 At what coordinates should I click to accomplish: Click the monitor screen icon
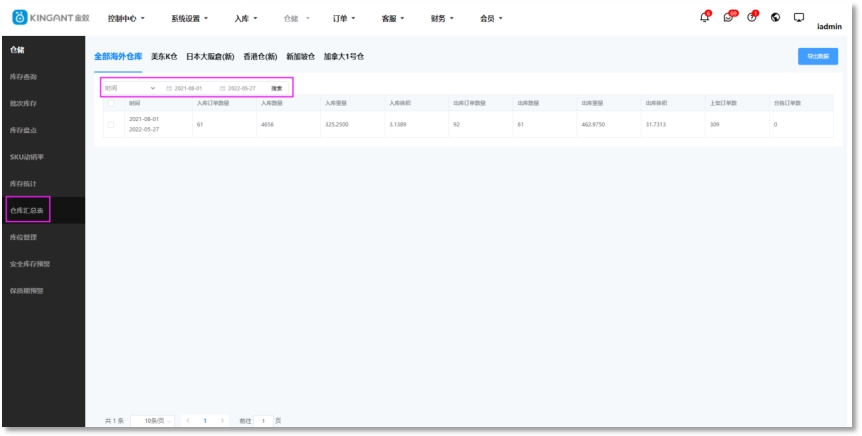[x=799, y=18]
